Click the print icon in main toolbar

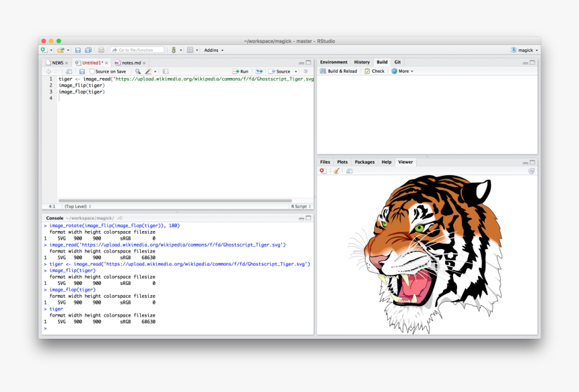[101, 50]
